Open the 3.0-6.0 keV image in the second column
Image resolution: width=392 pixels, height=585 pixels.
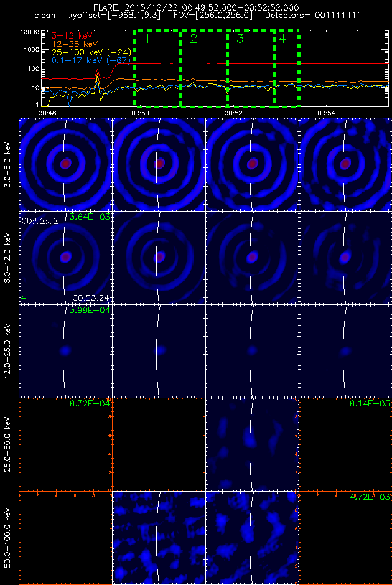pos(159,164)
